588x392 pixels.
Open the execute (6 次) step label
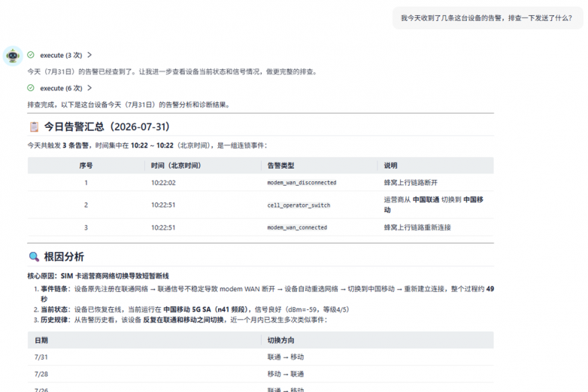click(x=61, y=88)
